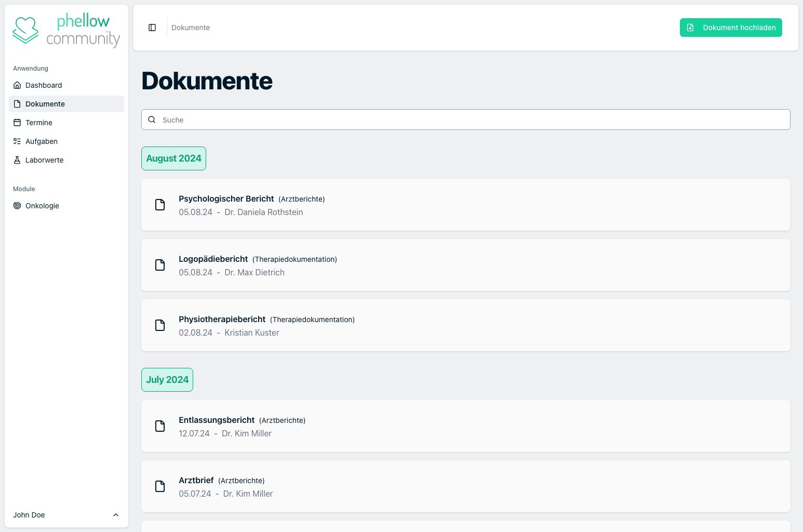Click the July 2024 month badge
803x532 pixels.
[x=167, y=380]
